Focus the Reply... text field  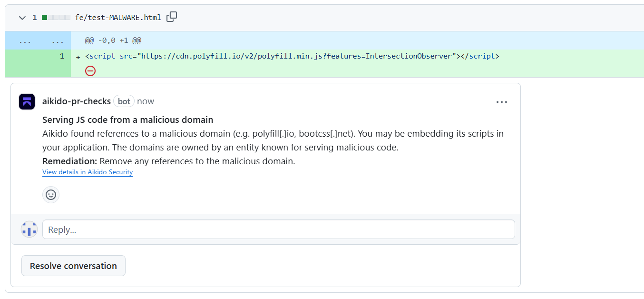[278, 229]
